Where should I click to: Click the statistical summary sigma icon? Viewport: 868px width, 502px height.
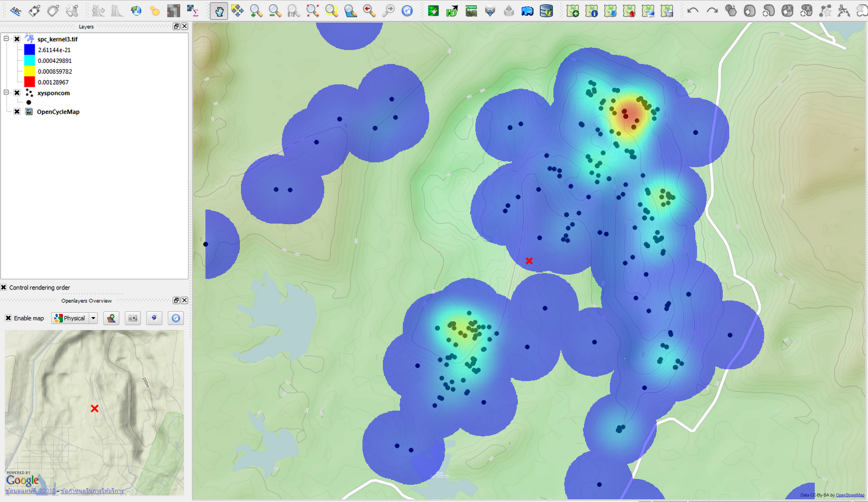click(x=193, y=10)
